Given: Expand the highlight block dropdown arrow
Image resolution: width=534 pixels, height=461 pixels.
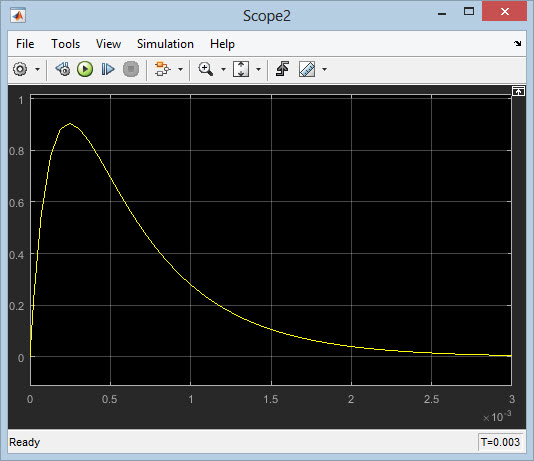Looking at the screenshot, I should click(180, 69).
